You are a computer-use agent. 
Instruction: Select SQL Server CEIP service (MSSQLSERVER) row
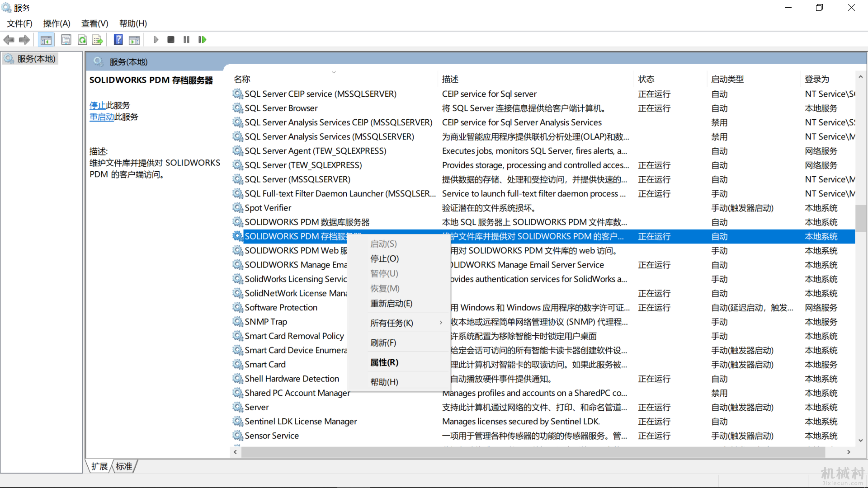click(x=543, y=94)
